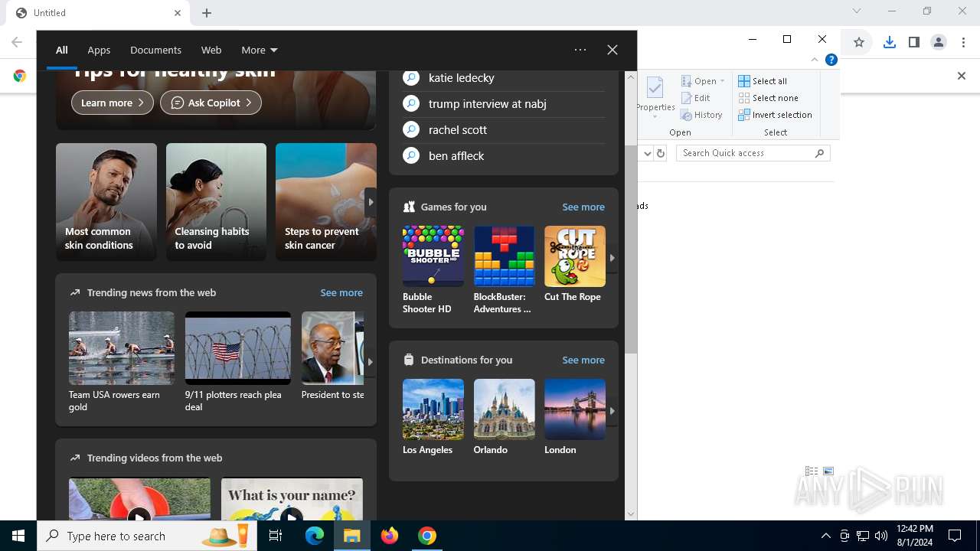
Task: Expand the More dropdown in search tabs
Action: point(260,50)
